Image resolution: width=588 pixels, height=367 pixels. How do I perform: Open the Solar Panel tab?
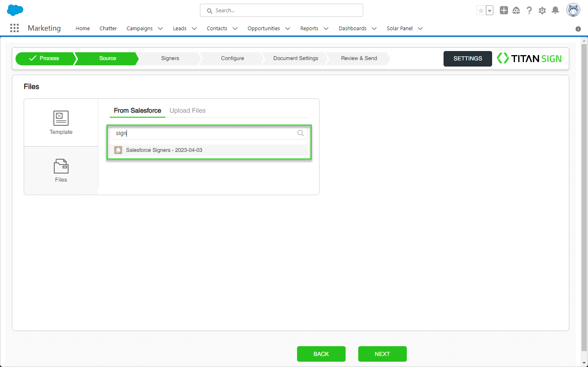coord(399,28)
